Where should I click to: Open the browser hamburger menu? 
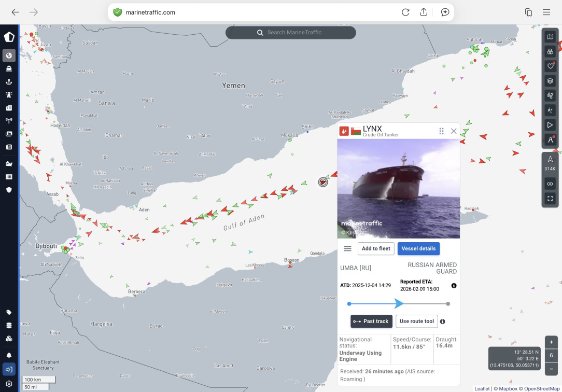pyautogui.click(x=546, y=12)
